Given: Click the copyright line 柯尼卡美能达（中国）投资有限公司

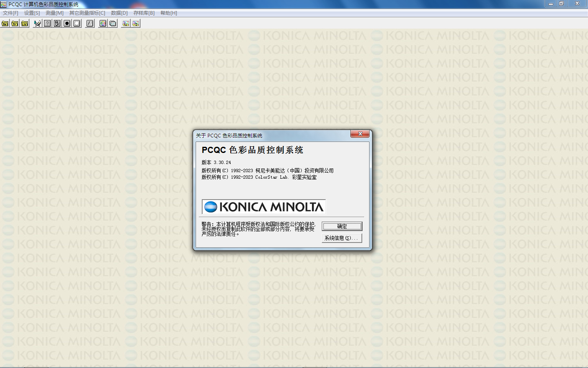Looking at the screenshot, I should (x=267, y=171).
